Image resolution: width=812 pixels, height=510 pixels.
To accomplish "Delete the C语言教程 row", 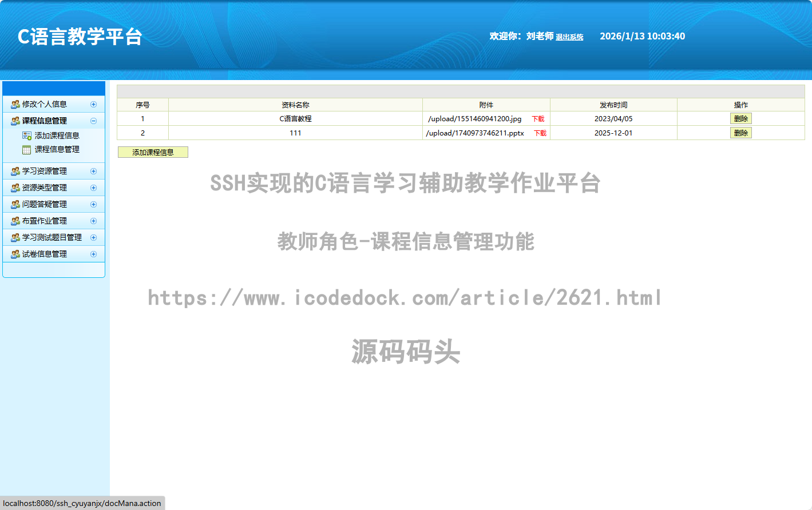I will [740, 118].
